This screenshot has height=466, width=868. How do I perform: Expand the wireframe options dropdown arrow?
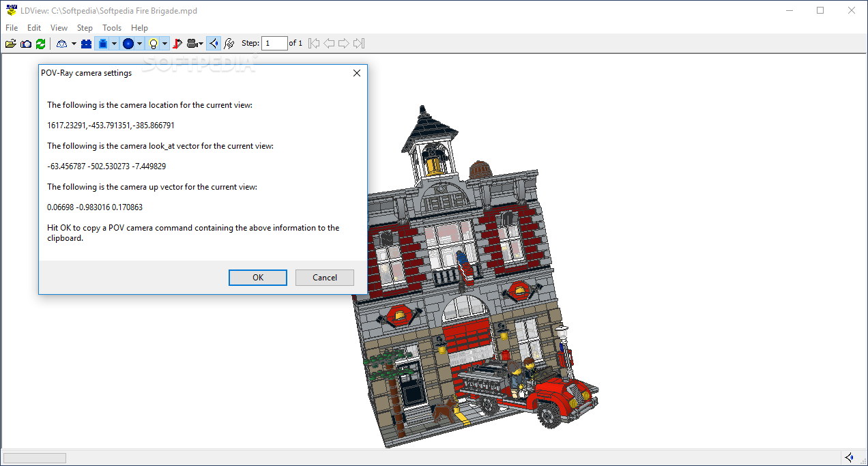click(72, 44)
